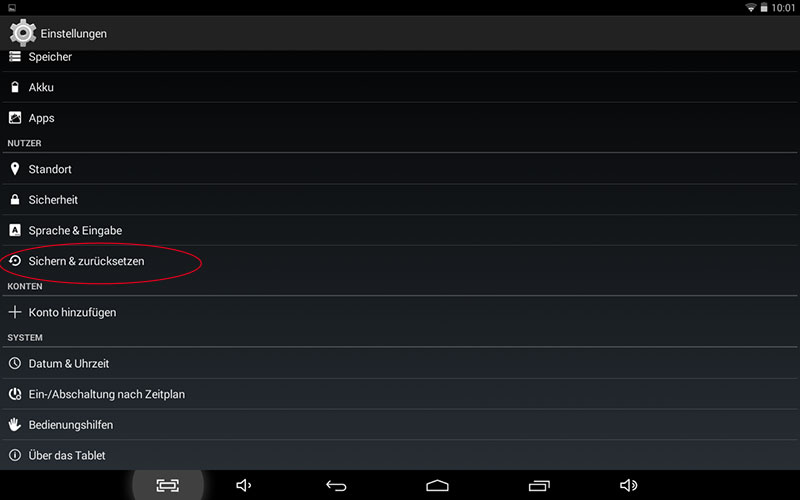The image size is (800, 500).
Task: Open the Apps settings entry
Action: click(x=400, y=118)
